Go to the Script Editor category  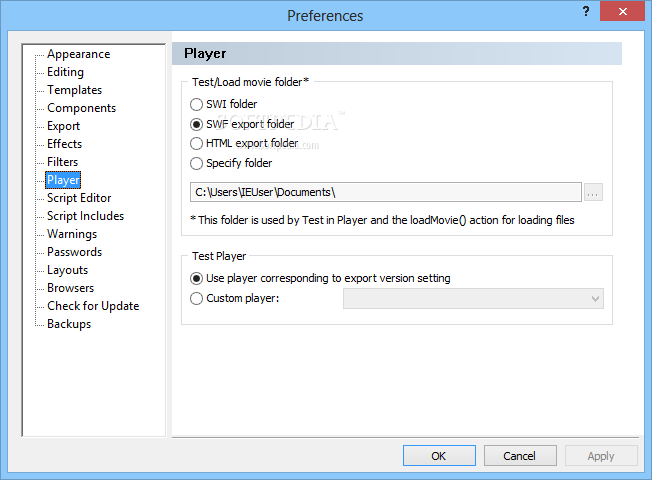click(79, 198)
